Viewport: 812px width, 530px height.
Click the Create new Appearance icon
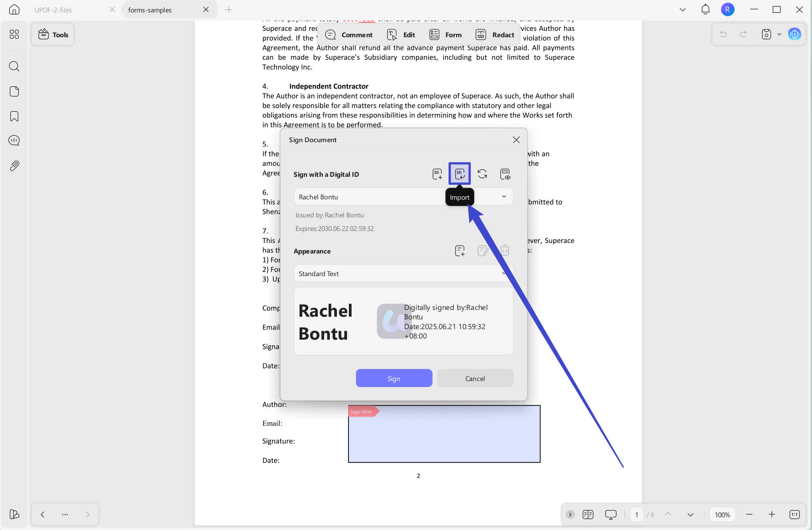coord(460,251)
